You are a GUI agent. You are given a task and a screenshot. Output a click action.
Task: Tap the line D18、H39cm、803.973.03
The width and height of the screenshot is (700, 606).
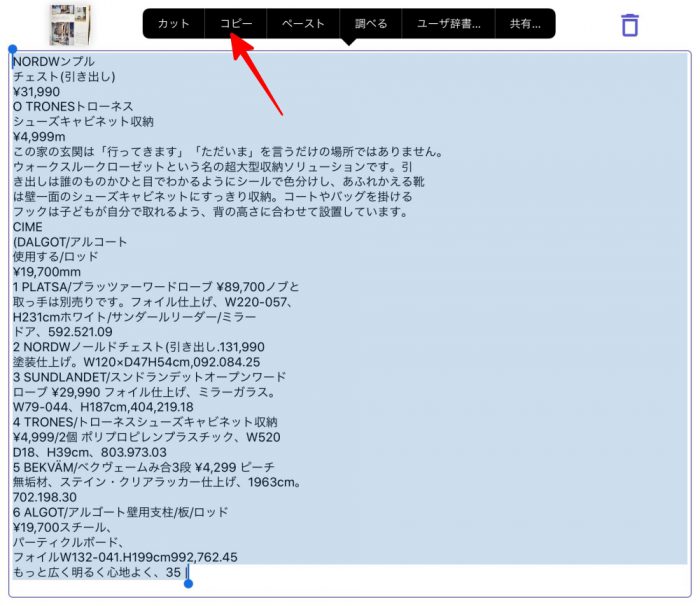point(90,452)
